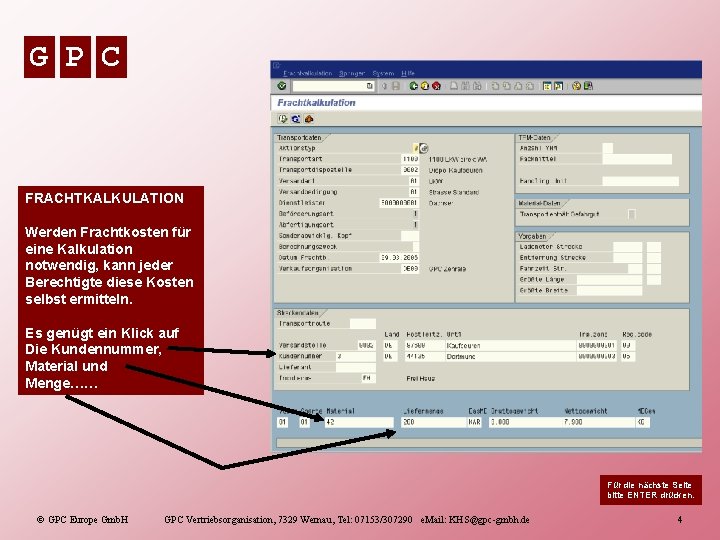Image resolution: width=720 pixels, height=540 pixels.
Task: Click the Material input field with 42
Action: pos(359,422)
